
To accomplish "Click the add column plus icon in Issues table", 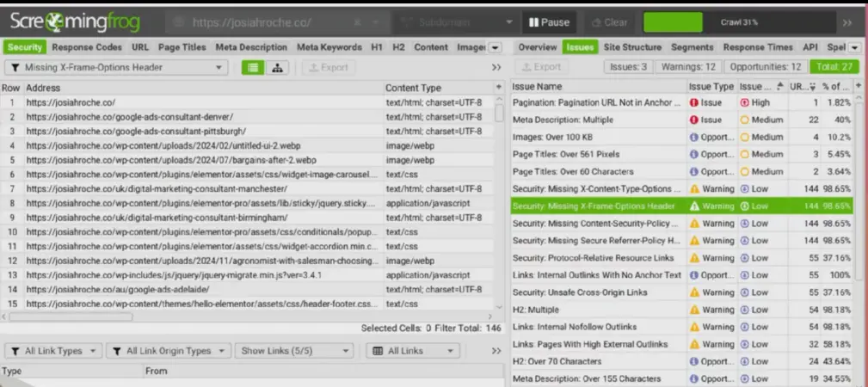I will point(859,86).
